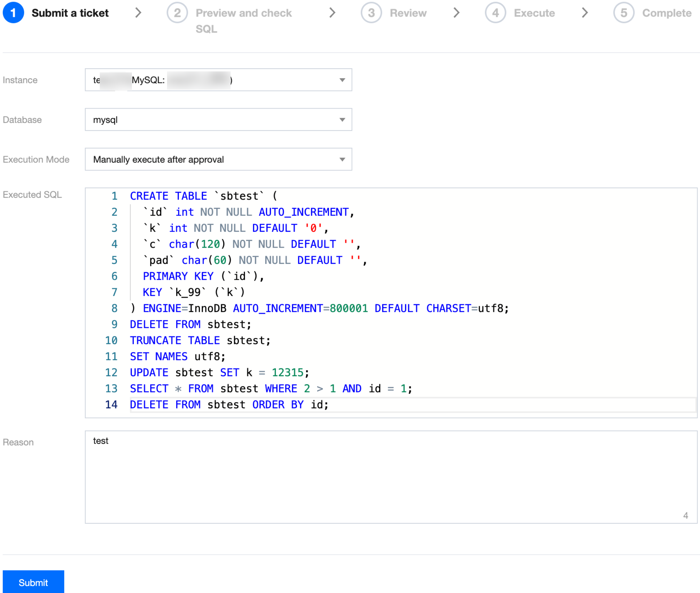Viewport: 700px width, 593px height.
Task: Click the Complete step label
Action: [x=666, y=13]
